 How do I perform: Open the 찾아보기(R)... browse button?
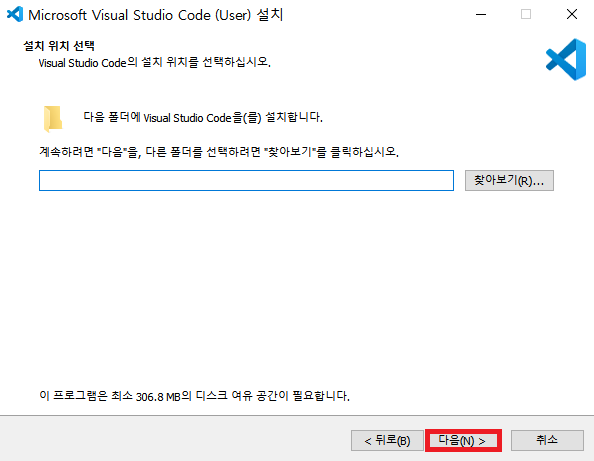(x=509, y=180)
